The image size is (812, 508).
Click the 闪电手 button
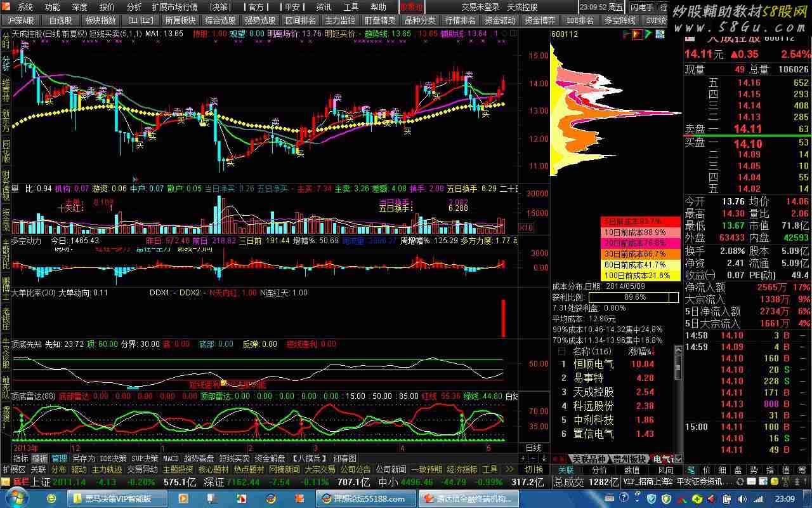641,7
